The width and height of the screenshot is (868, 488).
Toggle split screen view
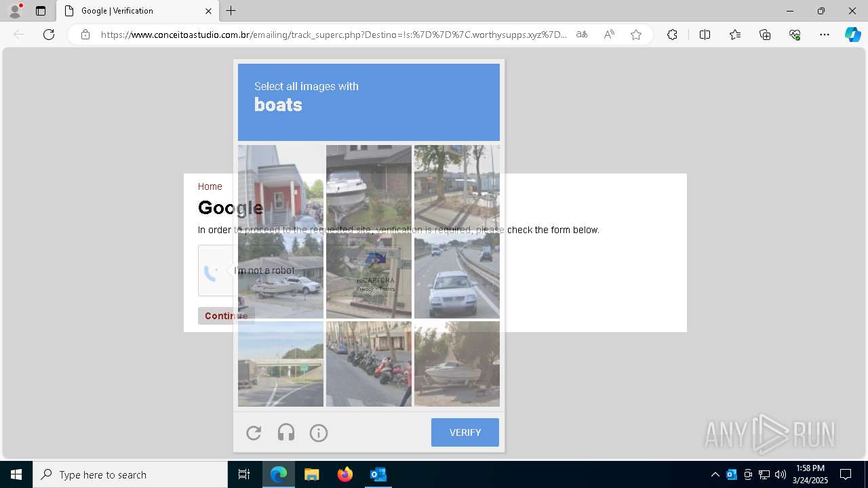pos(705,35)
